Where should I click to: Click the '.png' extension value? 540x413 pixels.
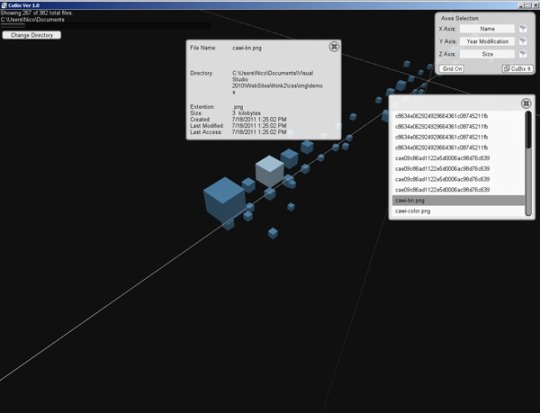pyautogui.click(x=238, y=107)
